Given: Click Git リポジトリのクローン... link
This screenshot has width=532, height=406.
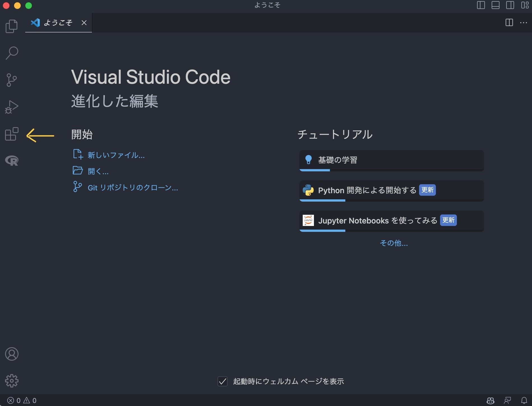Looking at the screenshot, I should pos(133,188).
